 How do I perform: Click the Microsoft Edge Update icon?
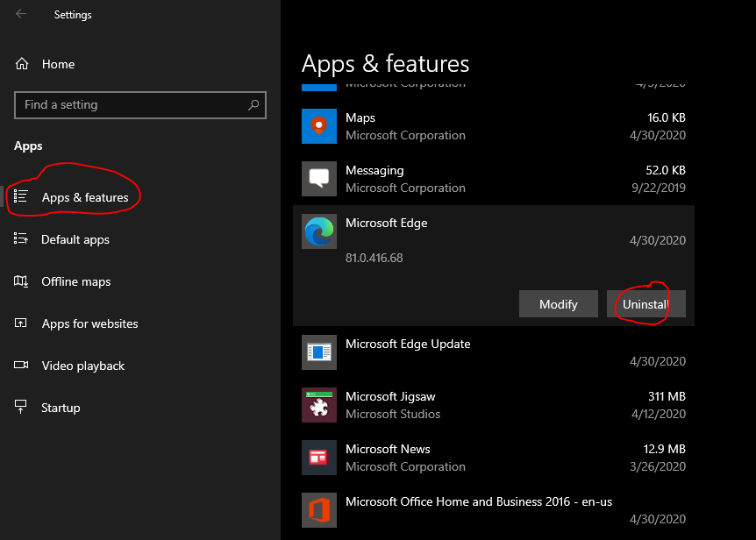coord(318,352)
